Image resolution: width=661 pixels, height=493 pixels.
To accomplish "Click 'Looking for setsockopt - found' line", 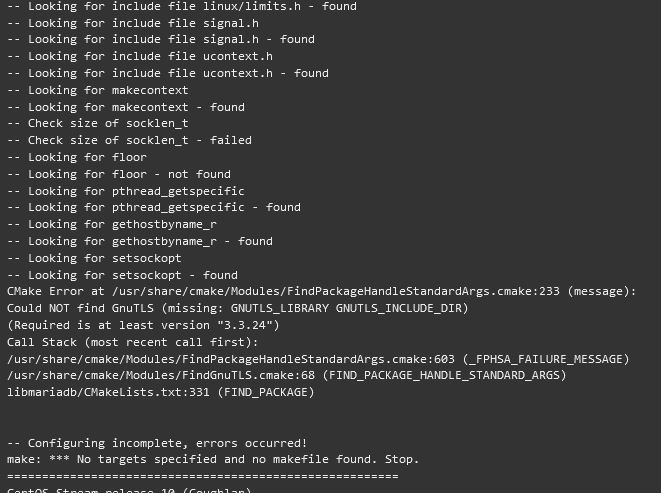I will [122, 275].
